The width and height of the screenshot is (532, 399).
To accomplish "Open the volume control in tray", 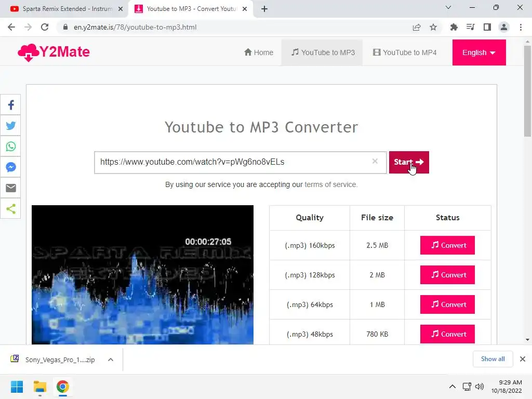I will point(480,387).
